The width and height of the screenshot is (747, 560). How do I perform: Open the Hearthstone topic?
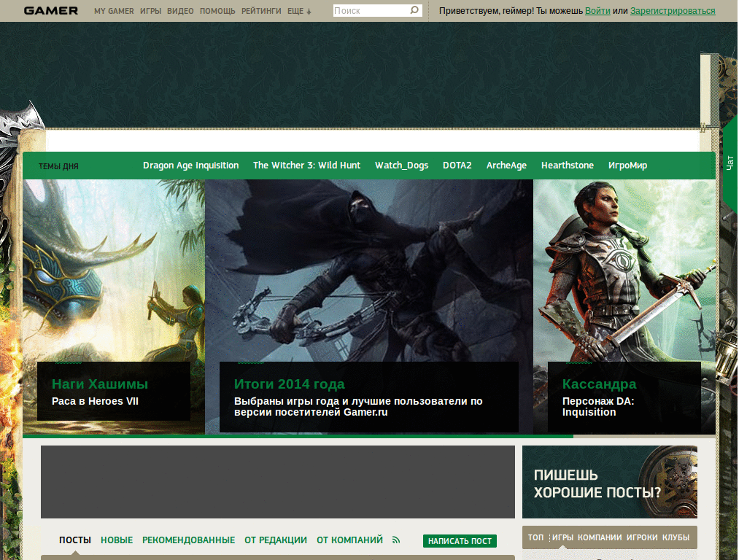(567, 166)
